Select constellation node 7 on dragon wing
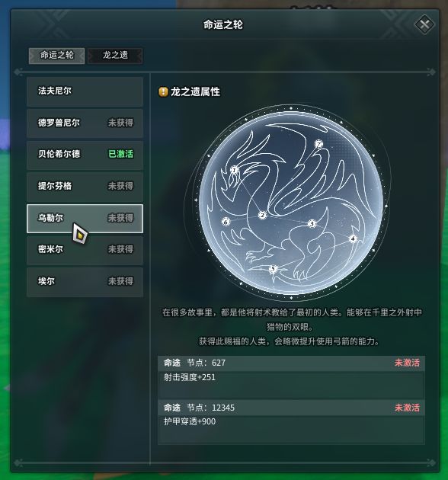448x480 pixels. [x=318, y=144]
